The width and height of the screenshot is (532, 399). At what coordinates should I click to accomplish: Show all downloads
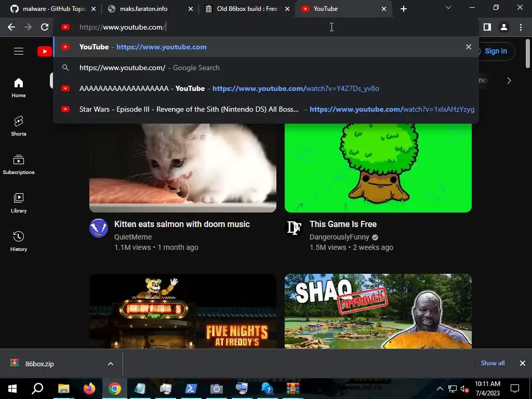(493, 363)
